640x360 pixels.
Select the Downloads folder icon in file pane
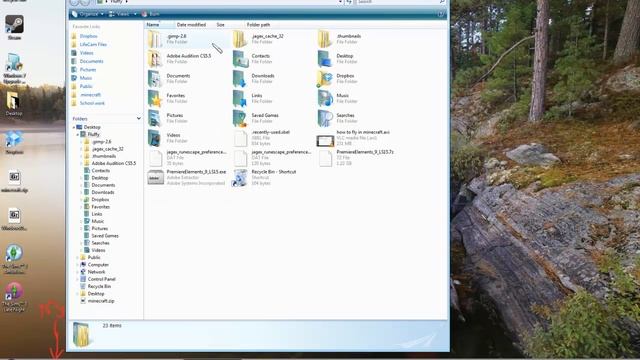[240, 78]
